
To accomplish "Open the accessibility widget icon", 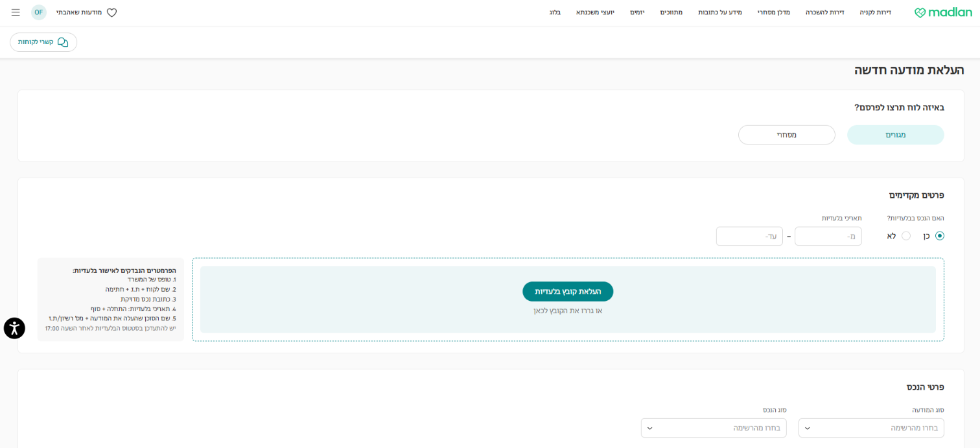I will (14, 328).
